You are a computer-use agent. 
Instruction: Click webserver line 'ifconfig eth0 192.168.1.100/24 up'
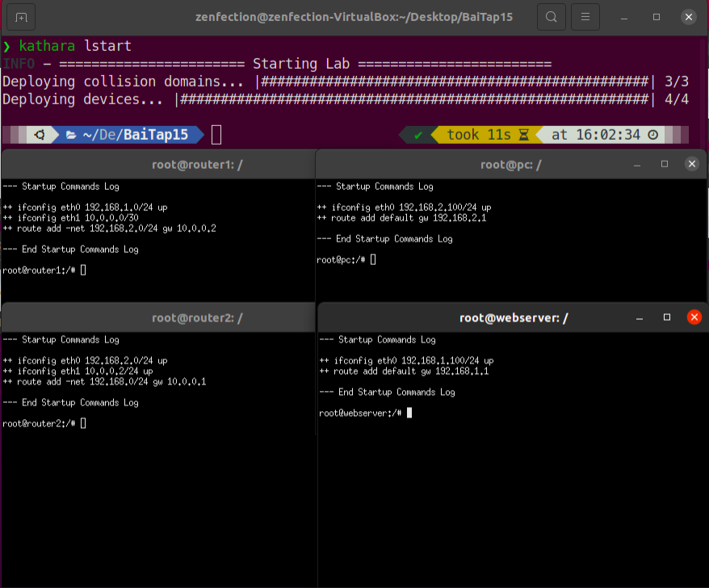pyautogui.click(x=406, y=361)
